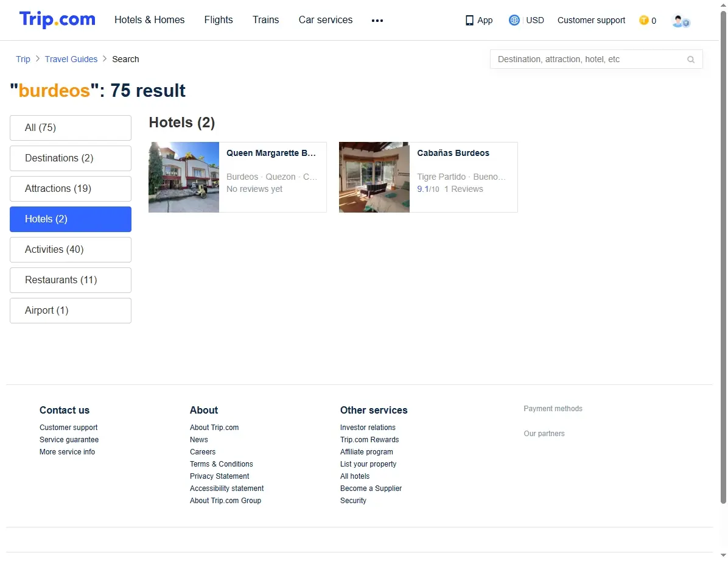The image size is (728, 561).
Task: Open Car services menu
Action: coord(326,19)
